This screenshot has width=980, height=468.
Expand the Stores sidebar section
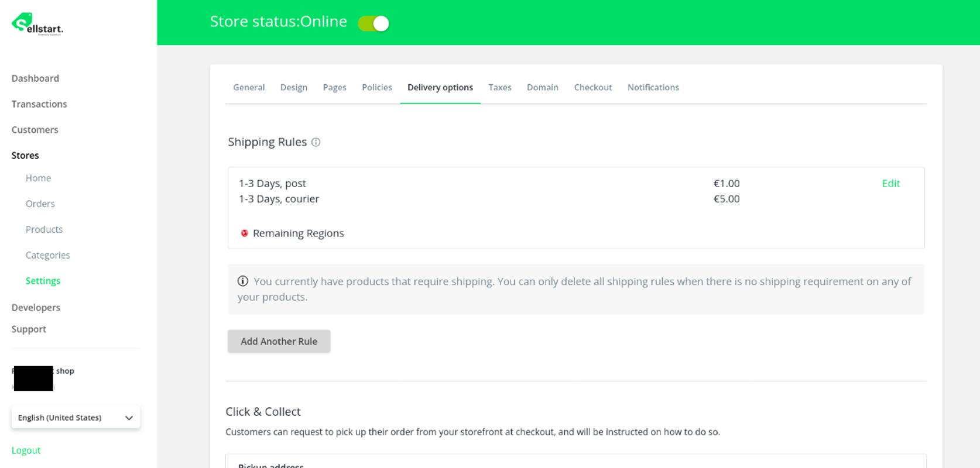tap(25, 156)
